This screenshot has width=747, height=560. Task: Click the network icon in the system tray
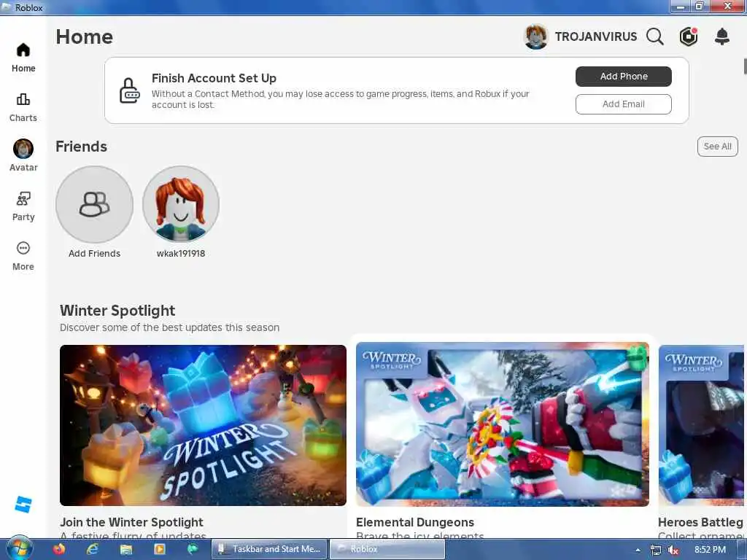[656, 550]
